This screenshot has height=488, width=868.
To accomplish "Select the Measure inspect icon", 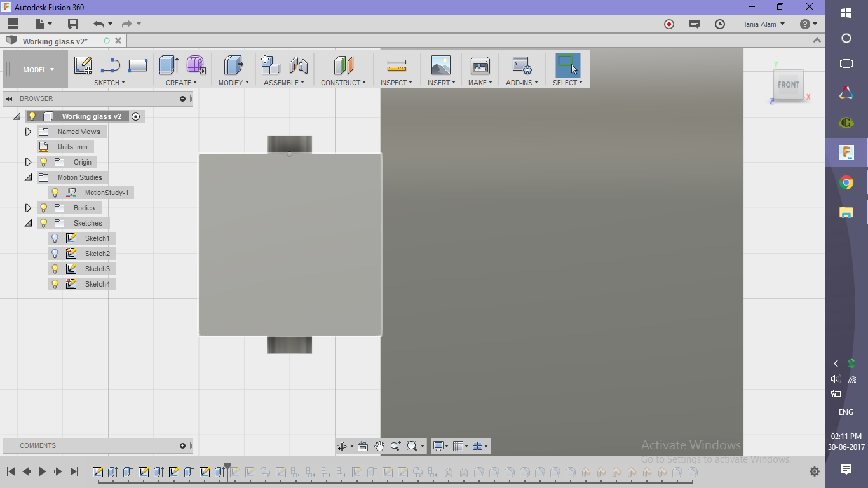I will [x=397, y=65].
